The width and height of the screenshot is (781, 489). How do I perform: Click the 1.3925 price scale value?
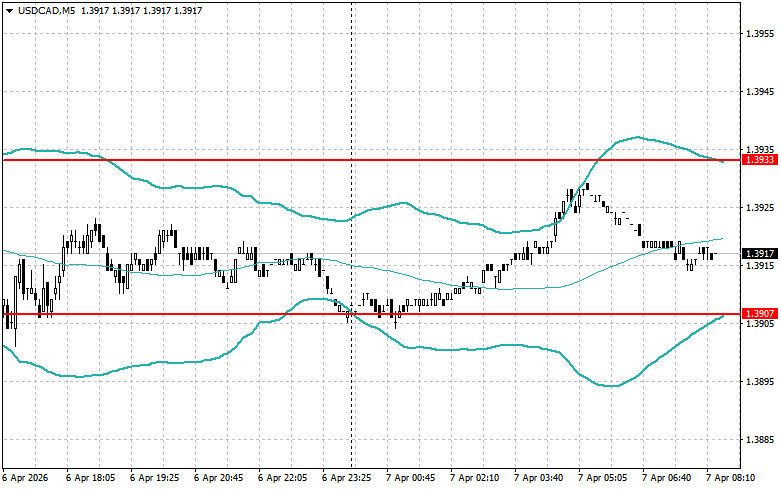coord(760,208)
